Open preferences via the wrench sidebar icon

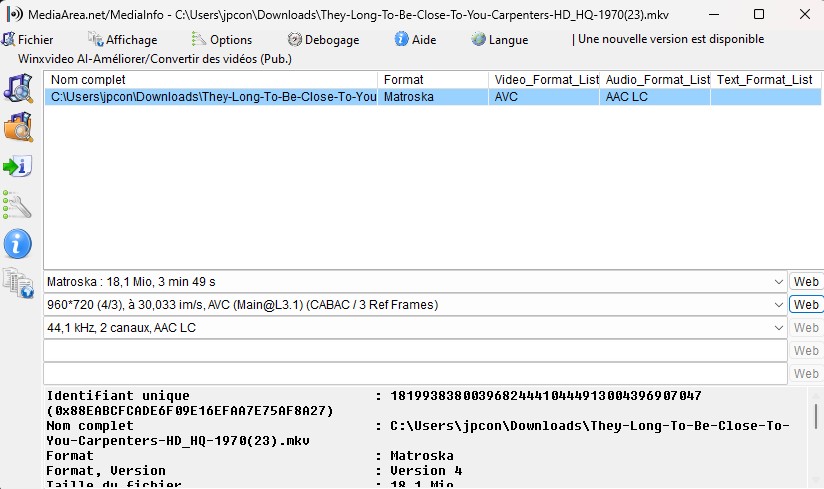[x=18, y=205]
